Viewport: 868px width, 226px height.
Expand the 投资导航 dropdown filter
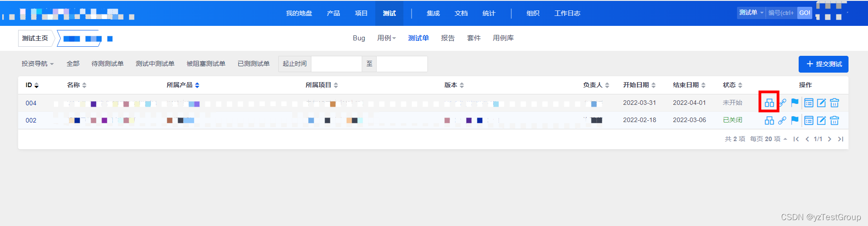pyautogui.click(x=38, y=64)
